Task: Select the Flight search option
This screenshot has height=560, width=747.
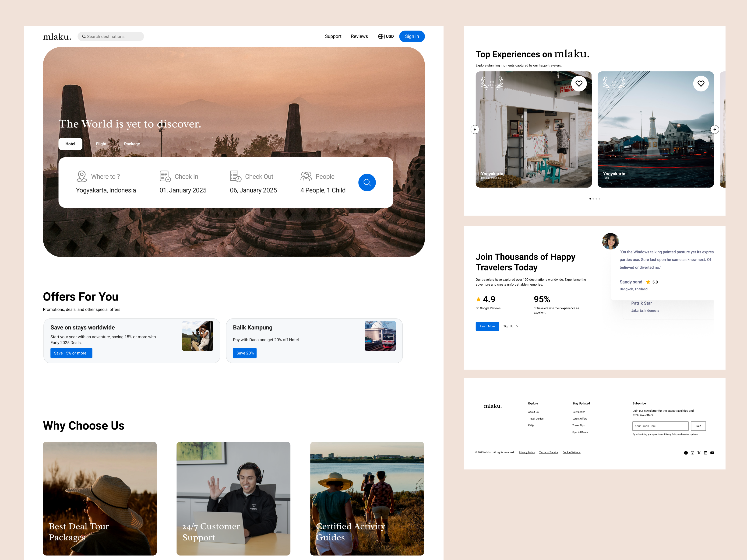Action: point(101,144)
